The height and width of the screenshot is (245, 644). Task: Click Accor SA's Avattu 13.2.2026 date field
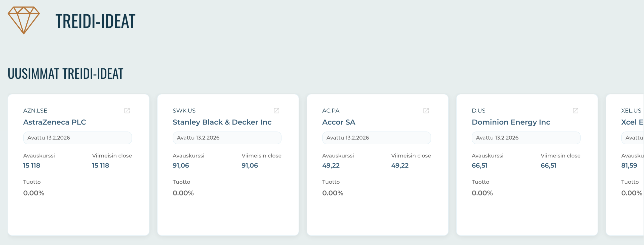[x=376, y=138]
